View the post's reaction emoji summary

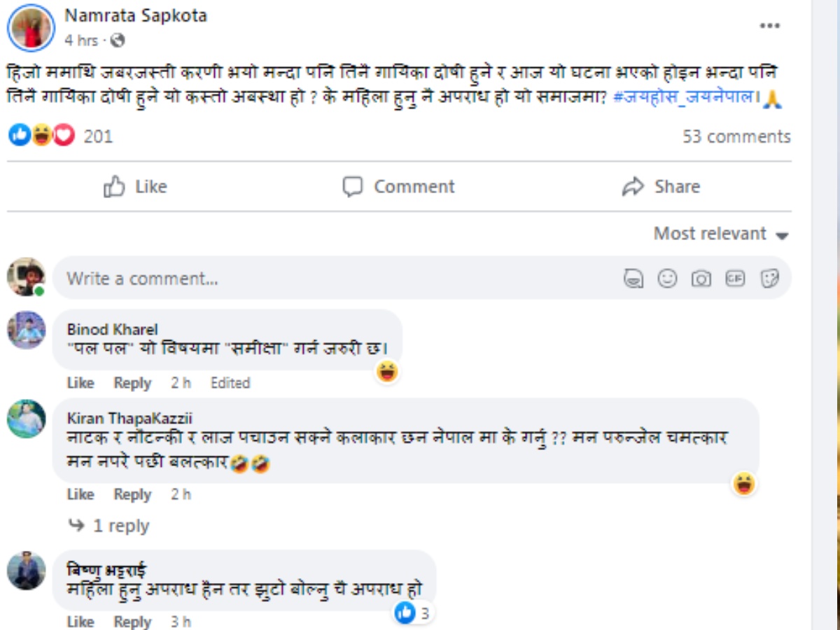(42, 136)
